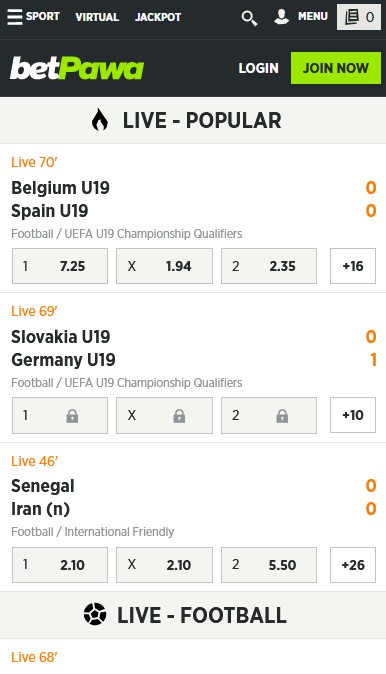Open the JACKPOT tab
This screenshot has height=674, width=386.
[x=158, y=17]
